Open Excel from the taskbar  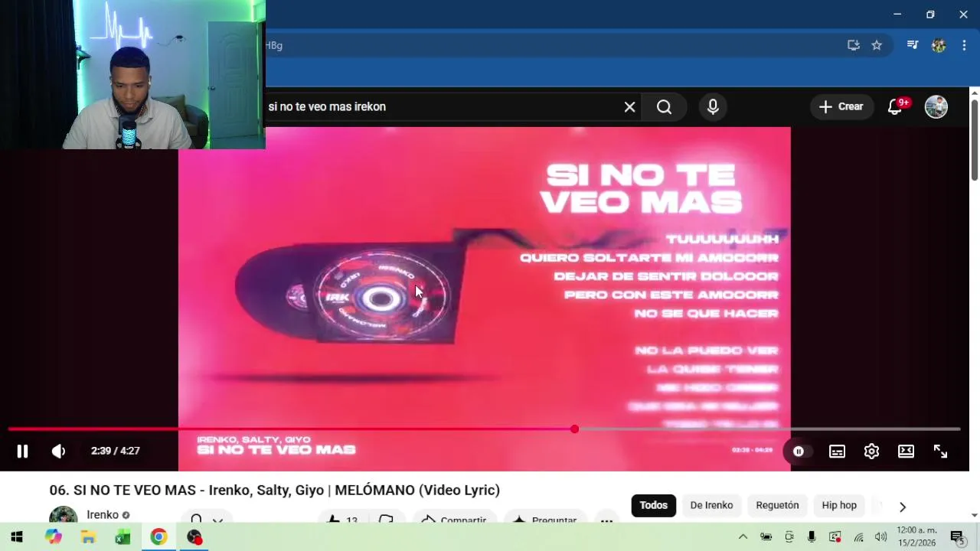point(122,537)
